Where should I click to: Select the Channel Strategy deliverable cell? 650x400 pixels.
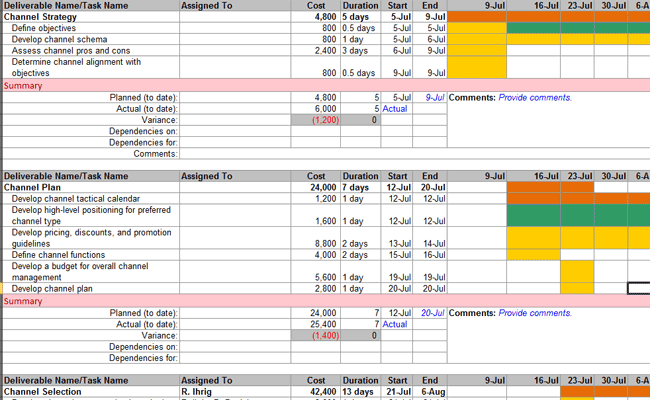click(x=91, y=17)
